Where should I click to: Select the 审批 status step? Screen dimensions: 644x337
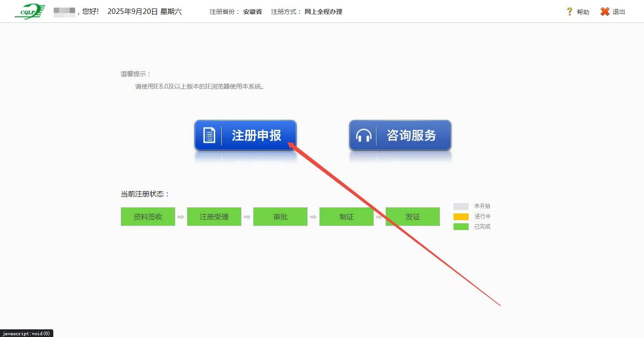click(x=280, y=217)
